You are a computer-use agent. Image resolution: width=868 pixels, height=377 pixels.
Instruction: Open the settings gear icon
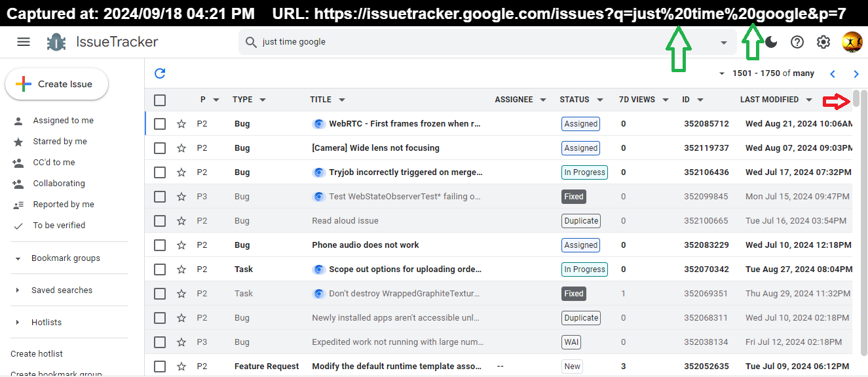click(x=823, y=42)
